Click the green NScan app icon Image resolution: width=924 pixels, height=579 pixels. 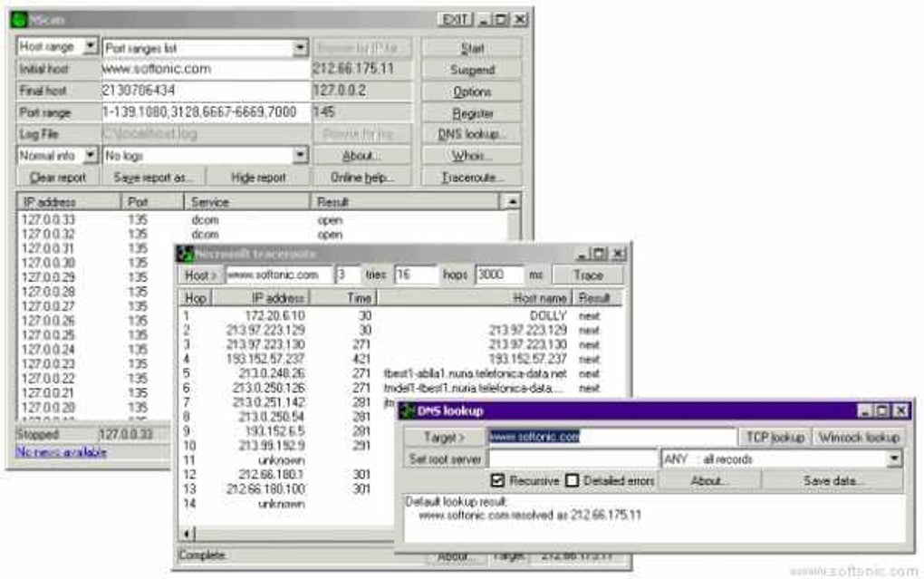click(x=19, y=19)
